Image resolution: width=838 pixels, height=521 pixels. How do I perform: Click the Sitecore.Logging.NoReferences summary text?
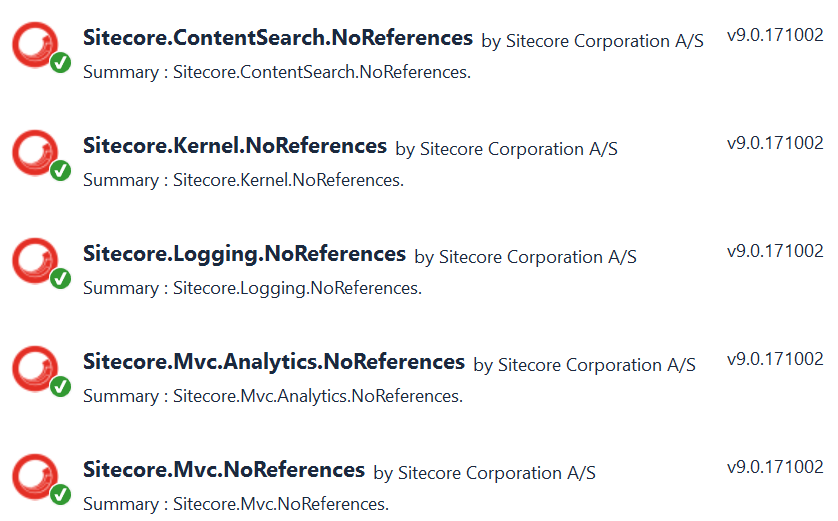(x=252, y=288)
